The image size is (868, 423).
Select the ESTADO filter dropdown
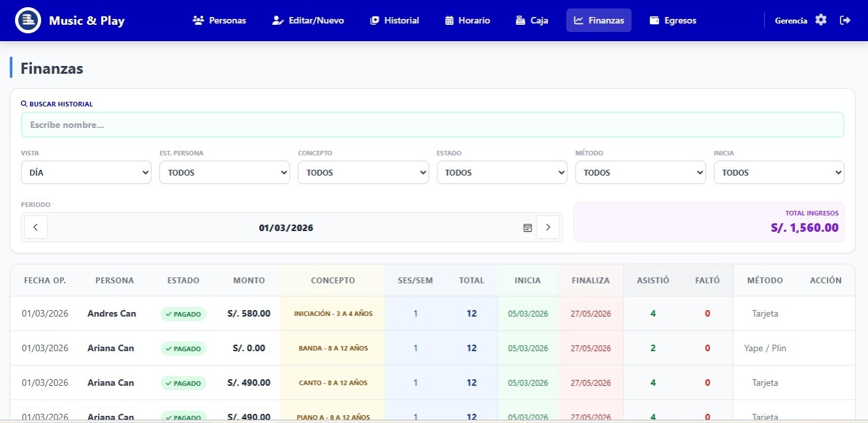(x=502, y=172)
